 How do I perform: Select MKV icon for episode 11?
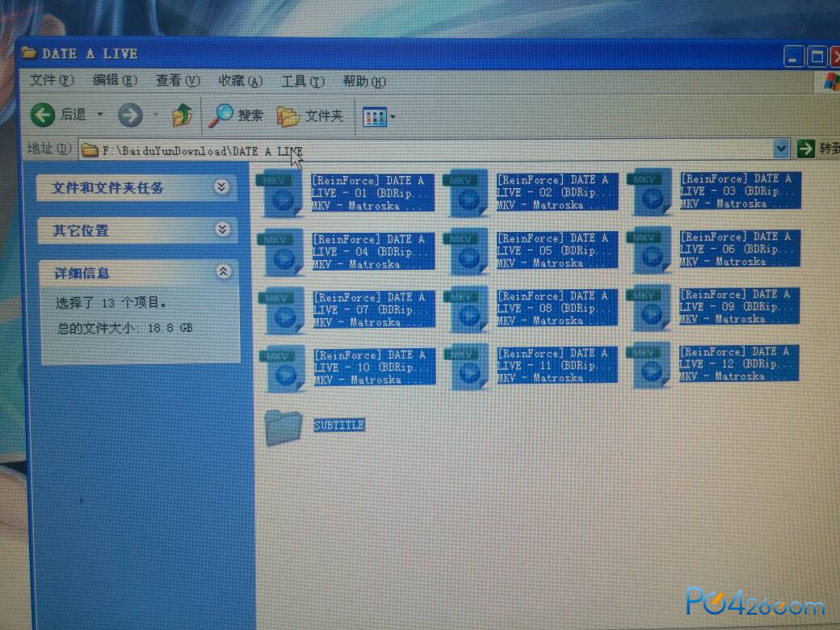(x=467, y=367)
